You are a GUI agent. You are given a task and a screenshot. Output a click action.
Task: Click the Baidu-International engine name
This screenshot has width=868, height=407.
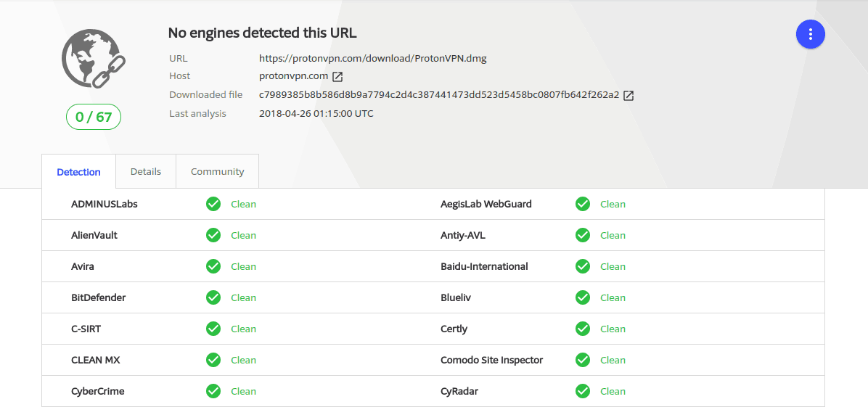coord(484,266)
